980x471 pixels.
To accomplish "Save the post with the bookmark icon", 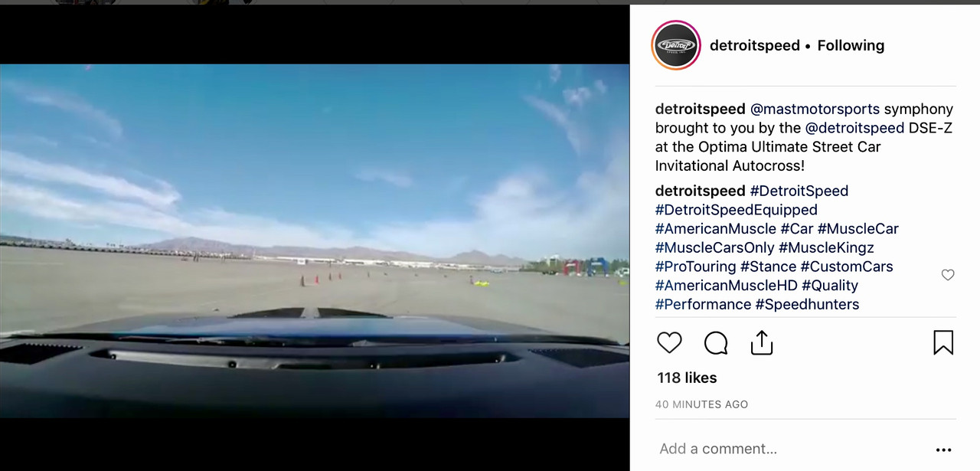I will coord(943,342).
